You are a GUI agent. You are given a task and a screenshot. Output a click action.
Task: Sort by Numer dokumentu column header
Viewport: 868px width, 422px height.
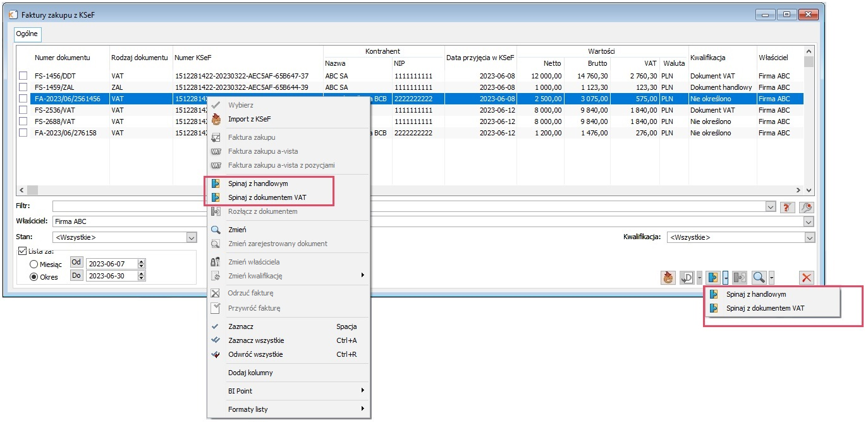coord(63,58)
